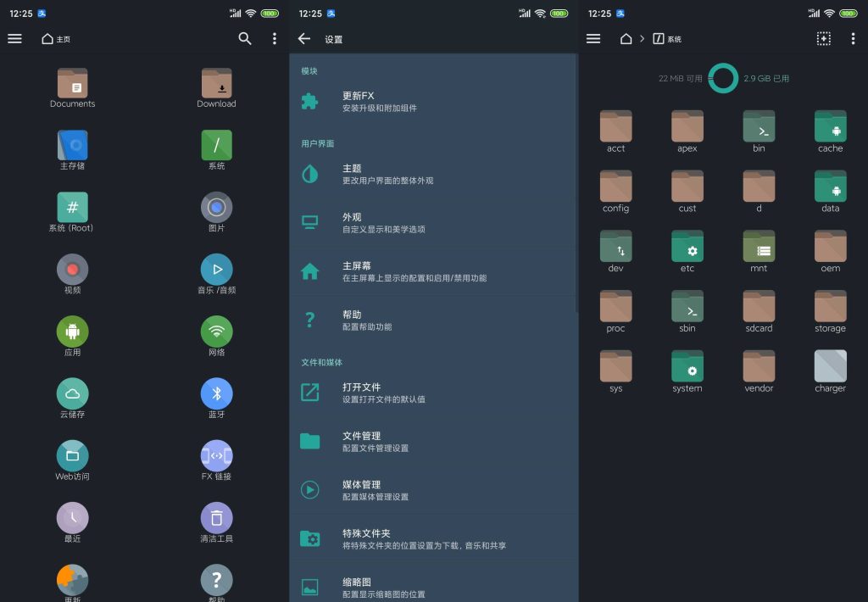This screenshot has width=868, height=602.
Task: Open the Web访问 web access icon
Action: tap(72, 454)
